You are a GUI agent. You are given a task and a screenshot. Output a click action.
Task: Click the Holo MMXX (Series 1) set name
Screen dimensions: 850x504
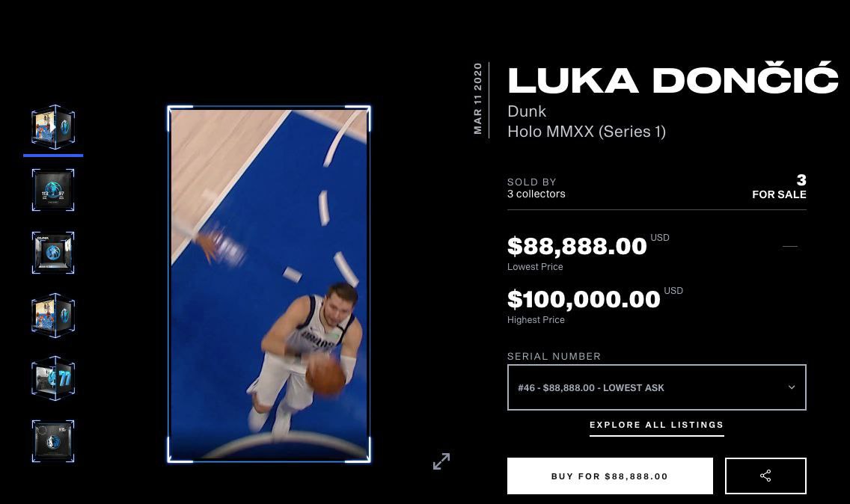coord(587,132)
